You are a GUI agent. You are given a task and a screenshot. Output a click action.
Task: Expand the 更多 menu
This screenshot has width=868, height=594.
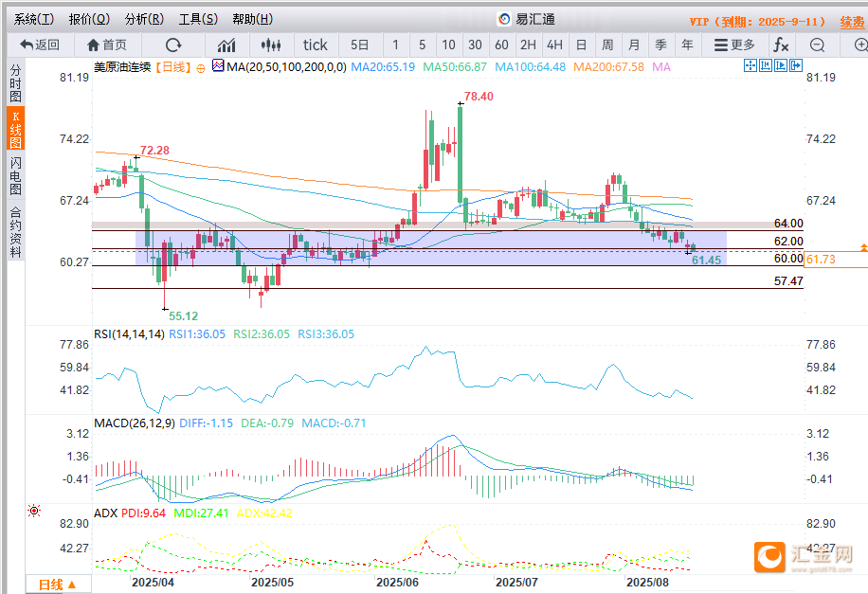pyautogui.click(x=734, y=45)
